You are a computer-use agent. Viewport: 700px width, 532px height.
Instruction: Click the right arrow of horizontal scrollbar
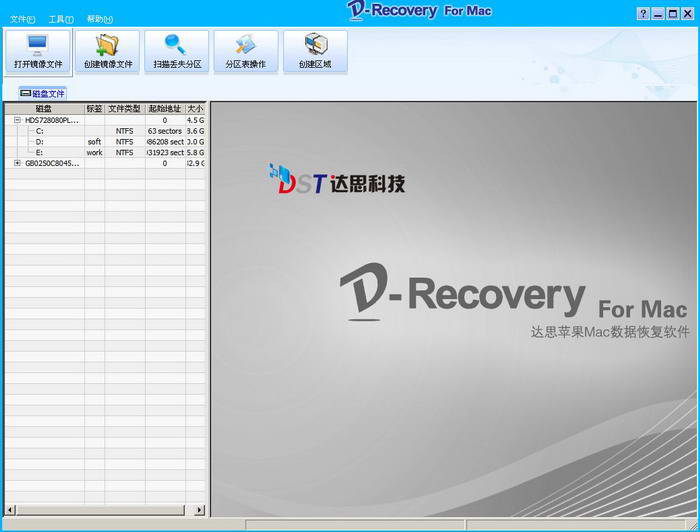[200, 510]
